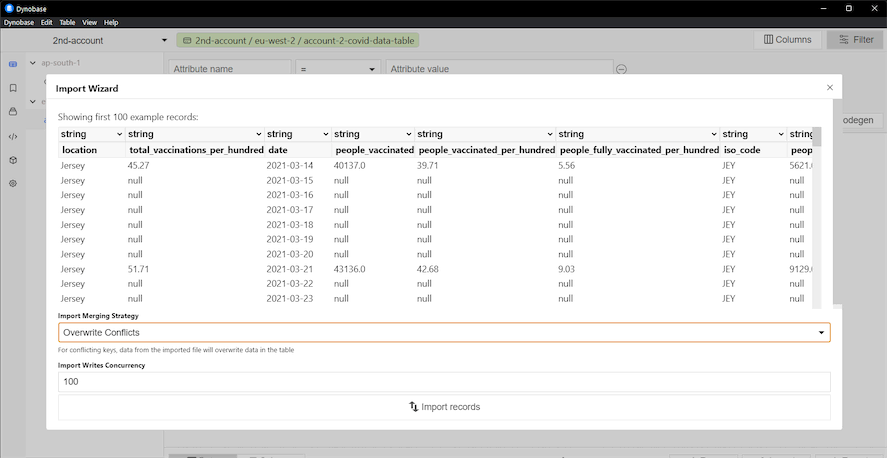Open the bookmarks icon in sidebar
Viewport: 887px width, 458px height.
(13, 88)
